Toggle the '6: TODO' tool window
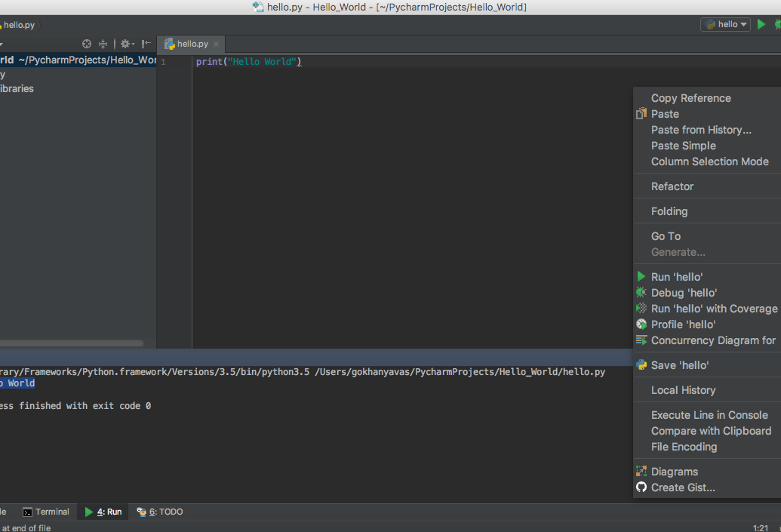781x532 pixels. pos(158,512)
